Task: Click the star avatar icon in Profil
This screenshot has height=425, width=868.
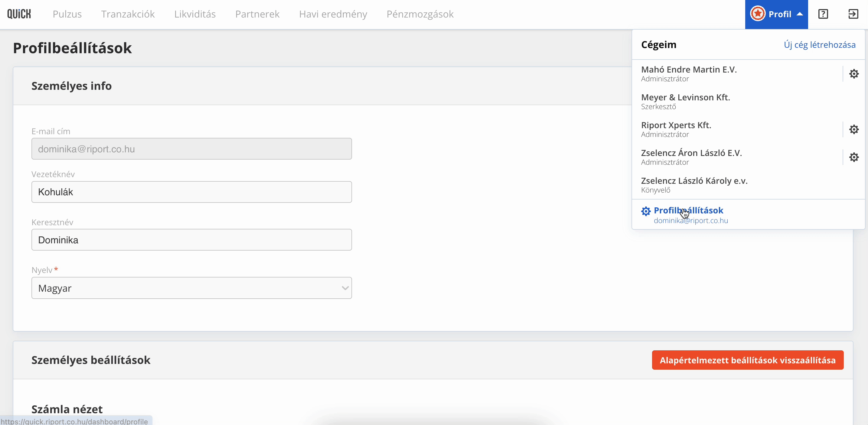Action: (758, 14)
